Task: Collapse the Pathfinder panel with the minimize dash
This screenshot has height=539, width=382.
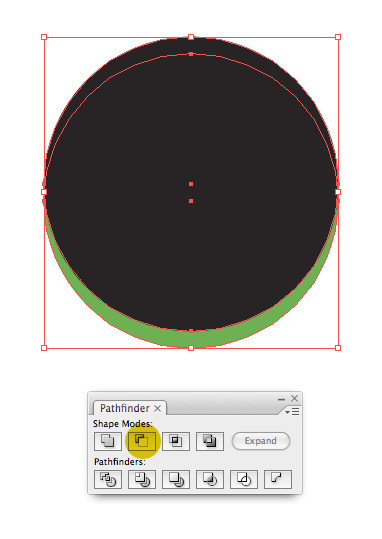Action: [281, 399]
